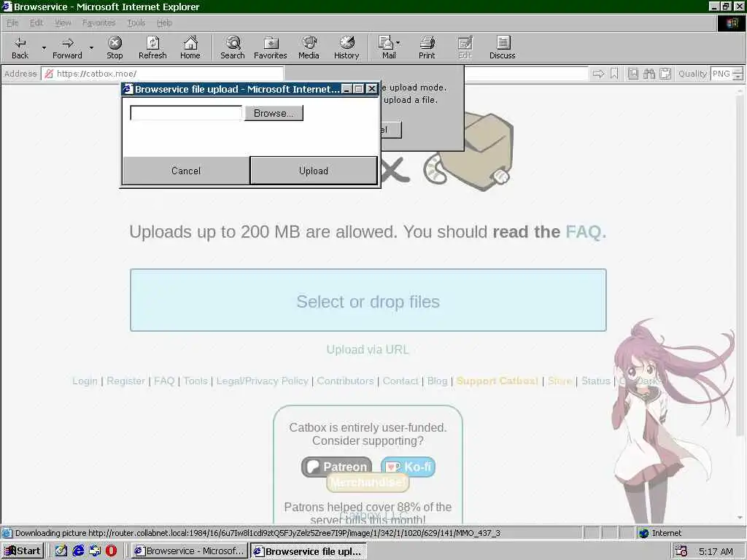Viewport: 747px width, 560px height.
Task: Click the Browservice bookmark ribbon icon
Action: tap(614, 74)
